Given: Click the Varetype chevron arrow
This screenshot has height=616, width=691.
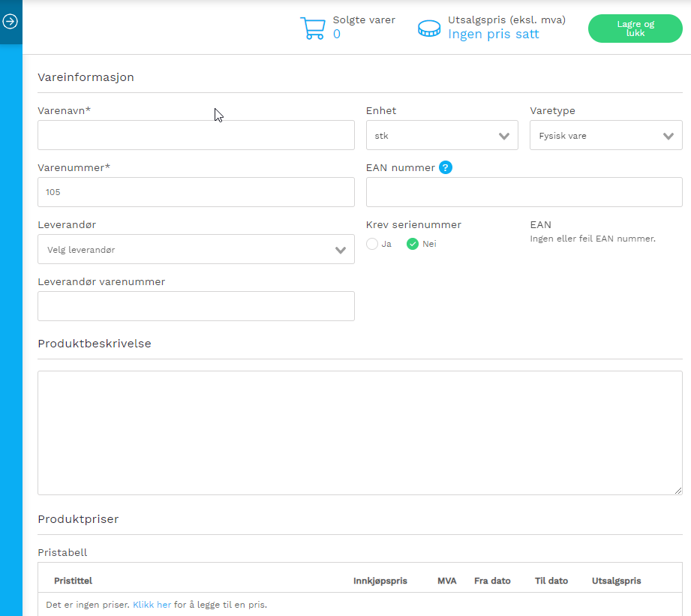Looking at the screenshot, I should [668, 136].
